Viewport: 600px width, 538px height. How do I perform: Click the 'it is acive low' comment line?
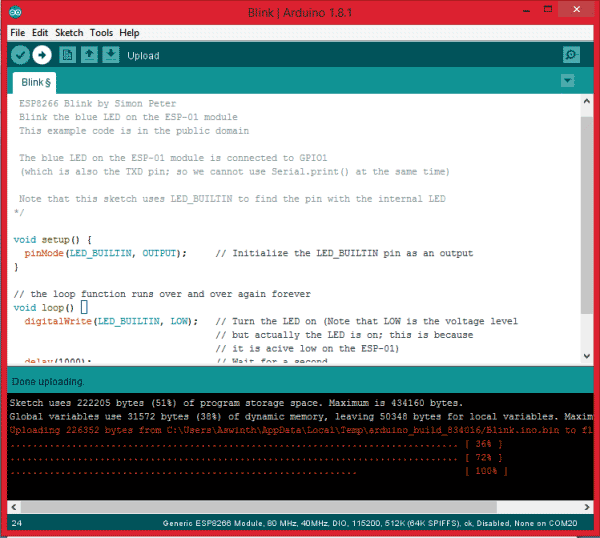[x=307, y=349]
